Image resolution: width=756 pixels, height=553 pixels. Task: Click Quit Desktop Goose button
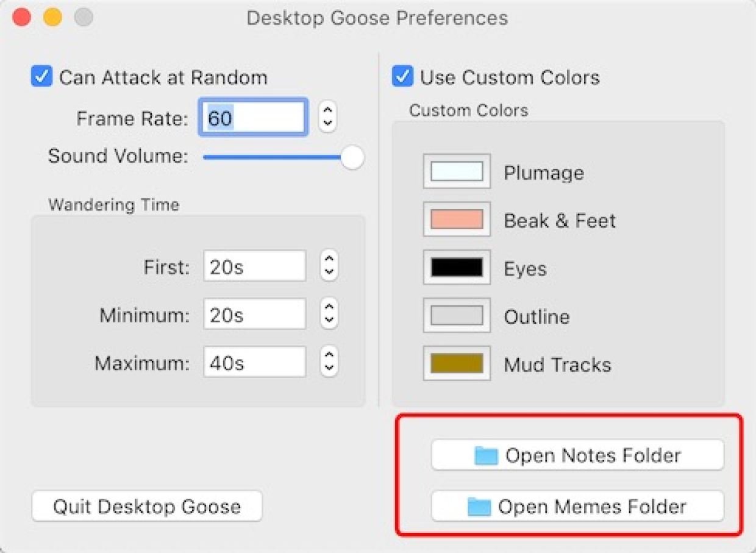click(x=147, y=506)
